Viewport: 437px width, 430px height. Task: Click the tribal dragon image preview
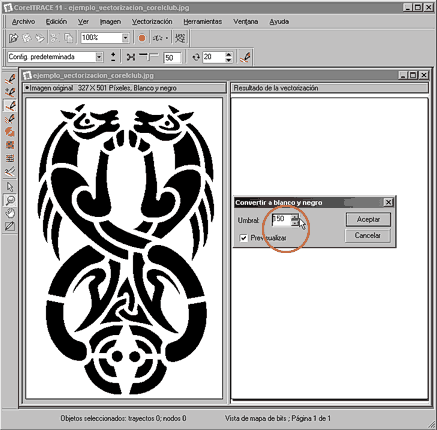pos(124,248)
